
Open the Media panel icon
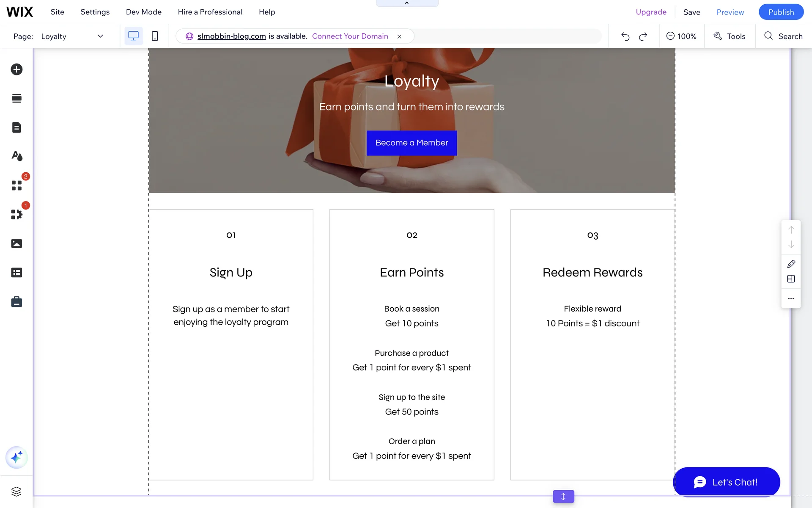(16, 243)
